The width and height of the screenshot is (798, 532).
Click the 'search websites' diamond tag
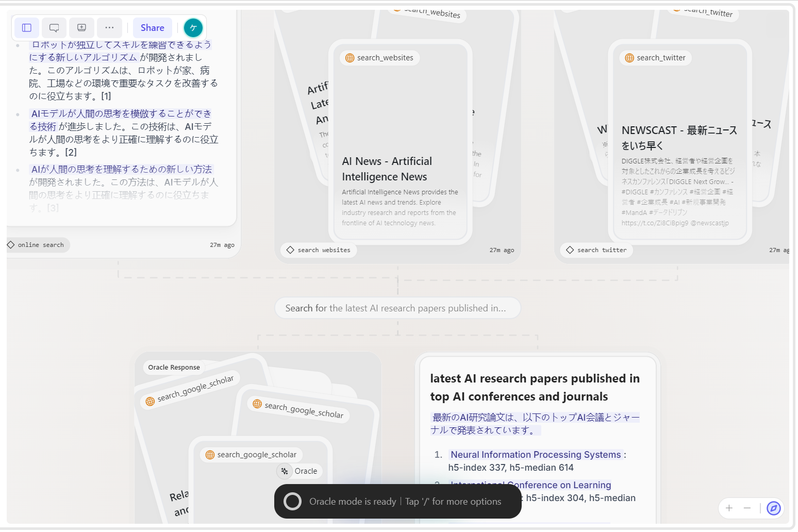click(319, 250)
